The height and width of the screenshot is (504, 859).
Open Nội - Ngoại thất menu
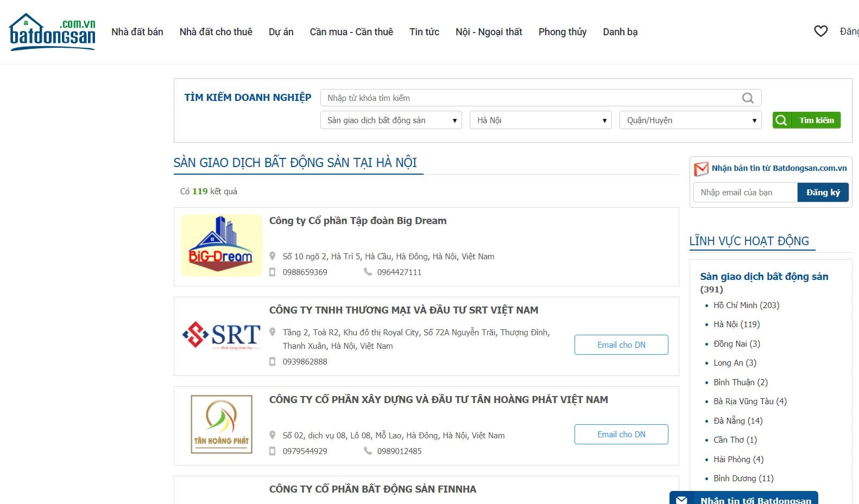[x=489, y=32]
